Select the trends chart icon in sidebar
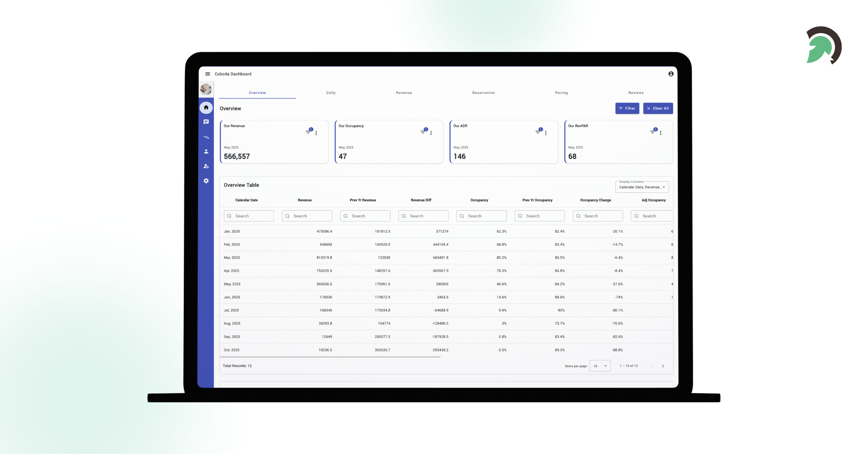This screenshot has height=454, width=868. tap(206, 137)
